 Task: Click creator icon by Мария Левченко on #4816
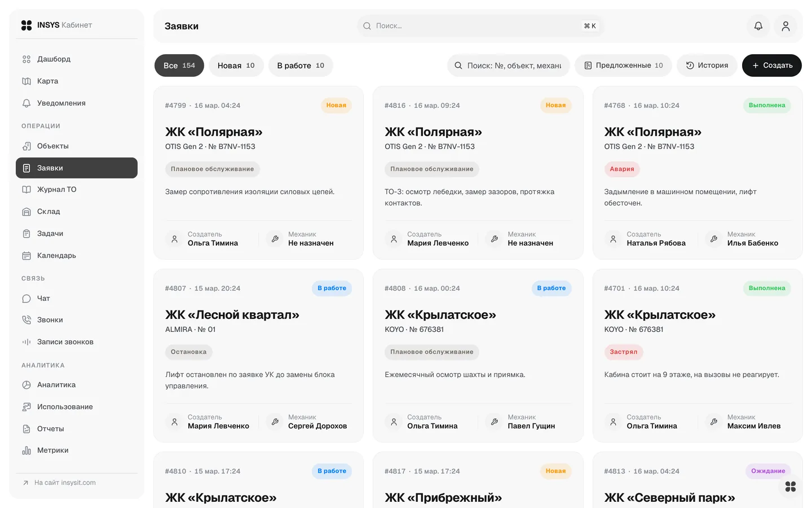point(394,239)
